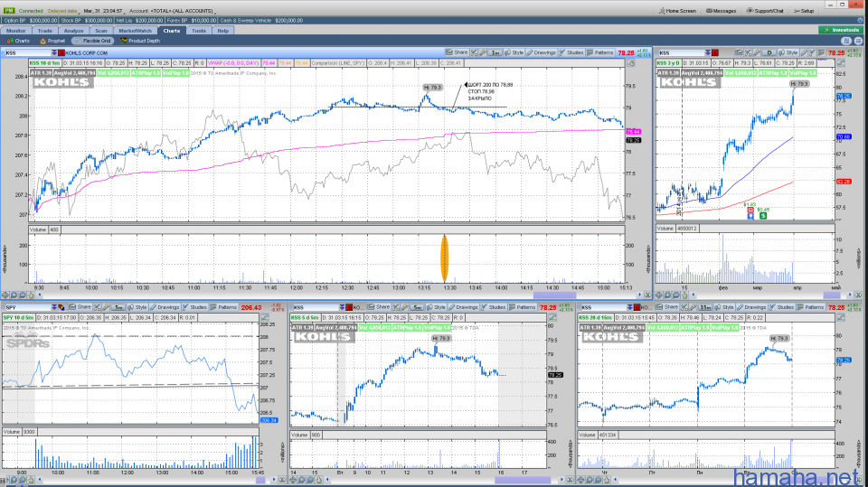The image size is (868, 487).
Task: Open Studies menu in the main chart
Action: 571,52
